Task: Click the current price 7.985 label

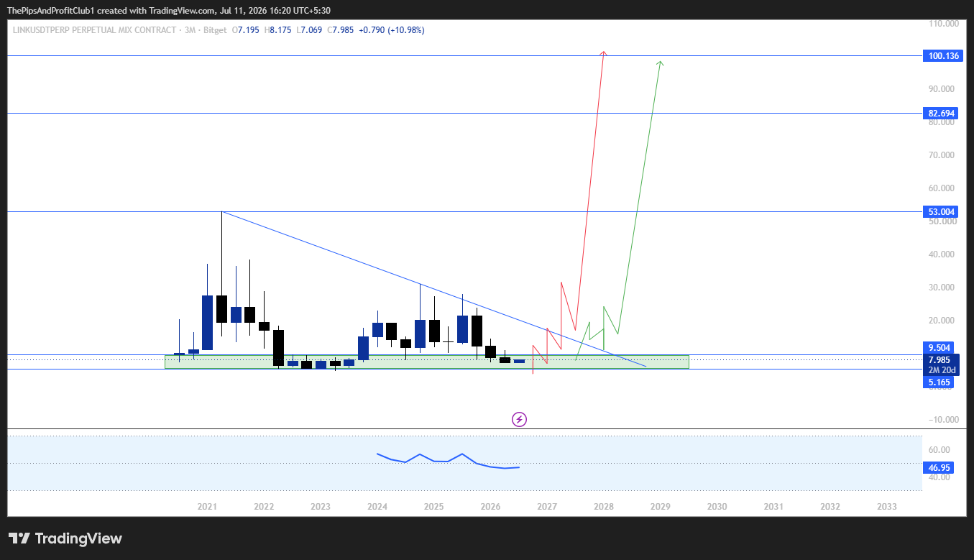Action: click(939, 360)
